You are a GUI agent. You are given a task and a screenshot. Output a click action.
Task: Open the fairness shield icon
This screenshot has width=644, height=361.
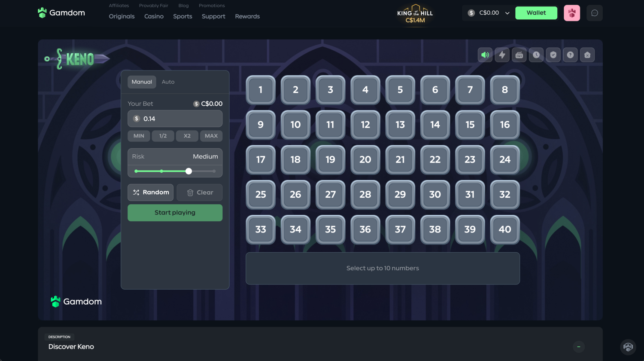coord(553,55)
